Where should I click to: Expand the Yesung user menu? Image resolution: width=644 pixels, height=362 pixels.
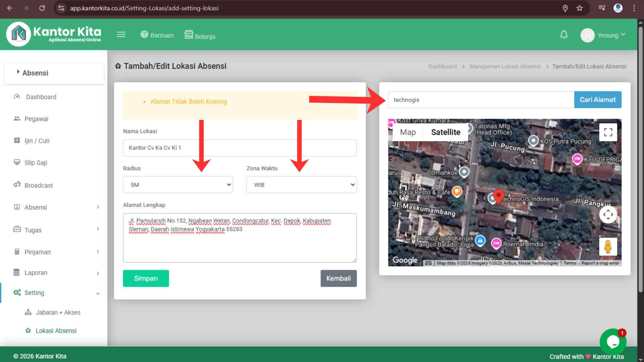[604, 35]
